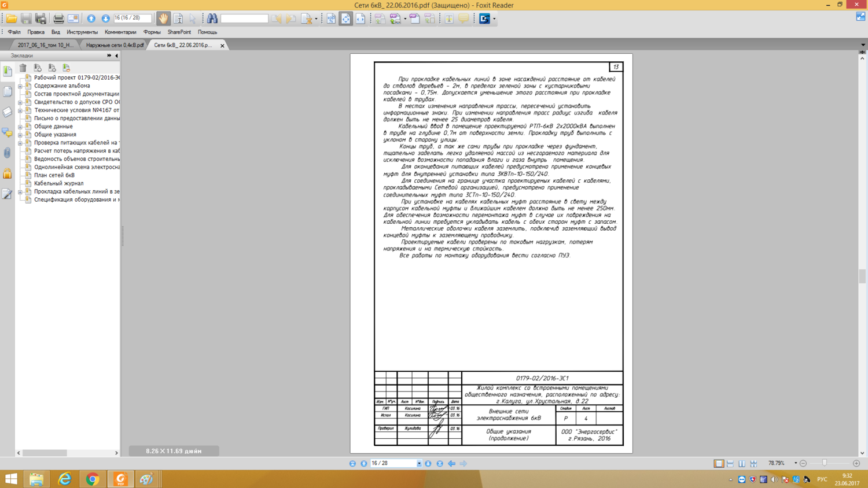The width and height of the screenshot is (868, 488).
Task: Open План сетей 6кВ bookmark
Action: (x=54, y=175)
